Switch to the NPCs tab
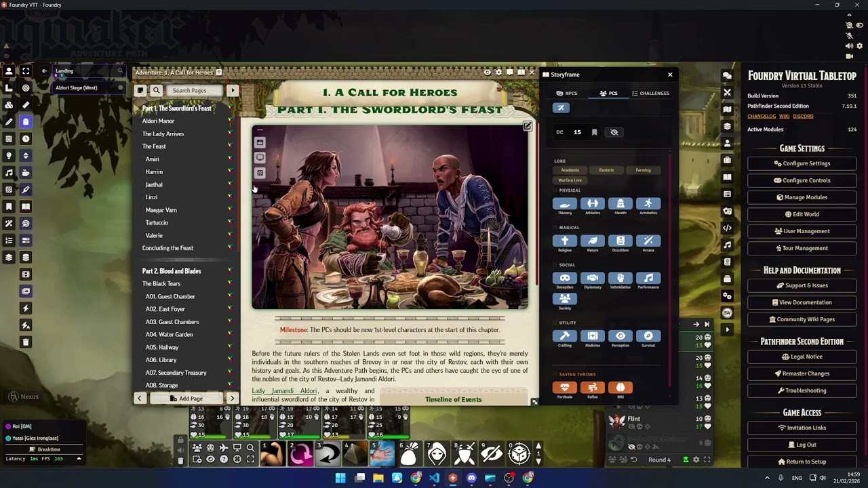 566,94
